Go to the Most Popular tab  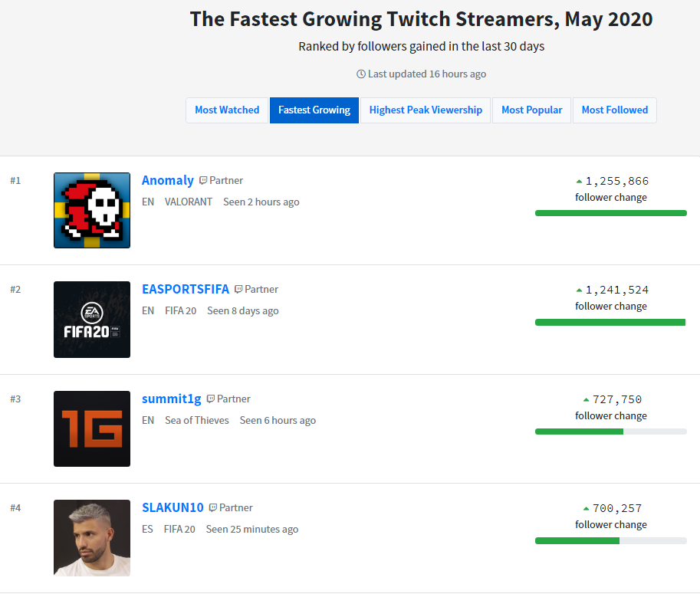coord(531,110)
